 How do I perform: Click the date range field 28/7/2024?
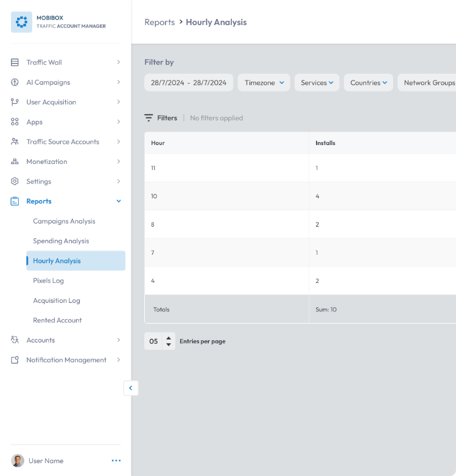[x=189, y=82]
